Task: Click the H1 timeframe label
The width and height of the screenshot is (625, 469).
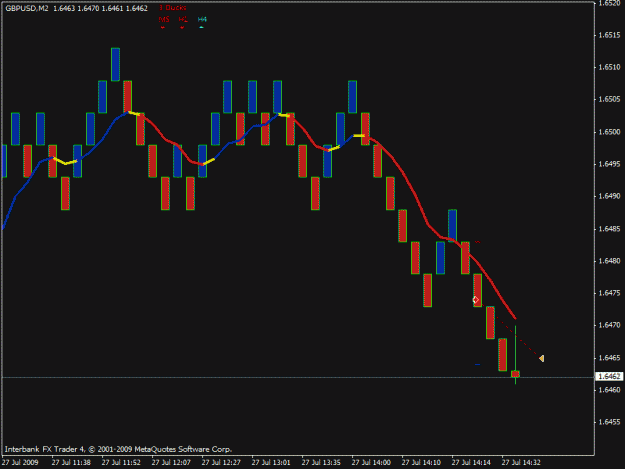Action: pos(183,19)
